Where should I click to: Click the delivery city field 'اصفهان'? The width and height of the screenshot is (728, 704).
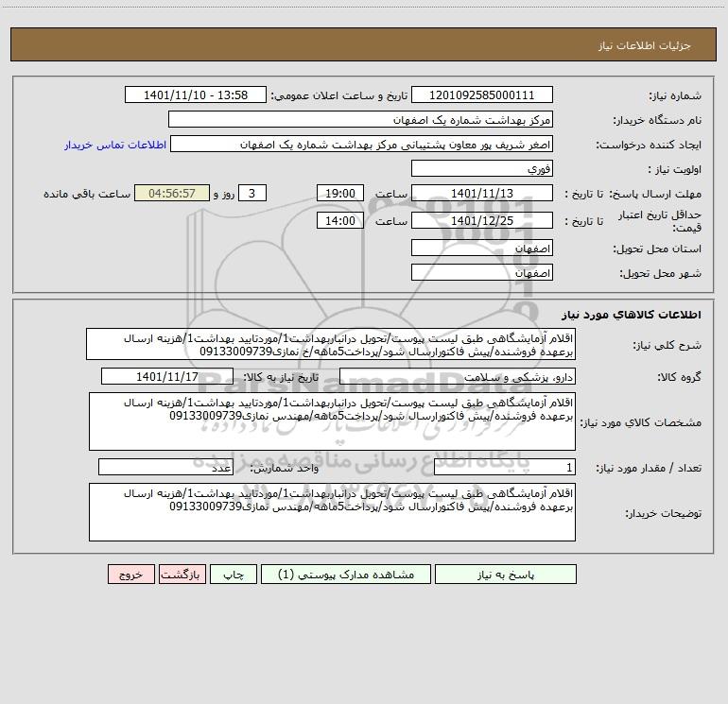point(482,272)
